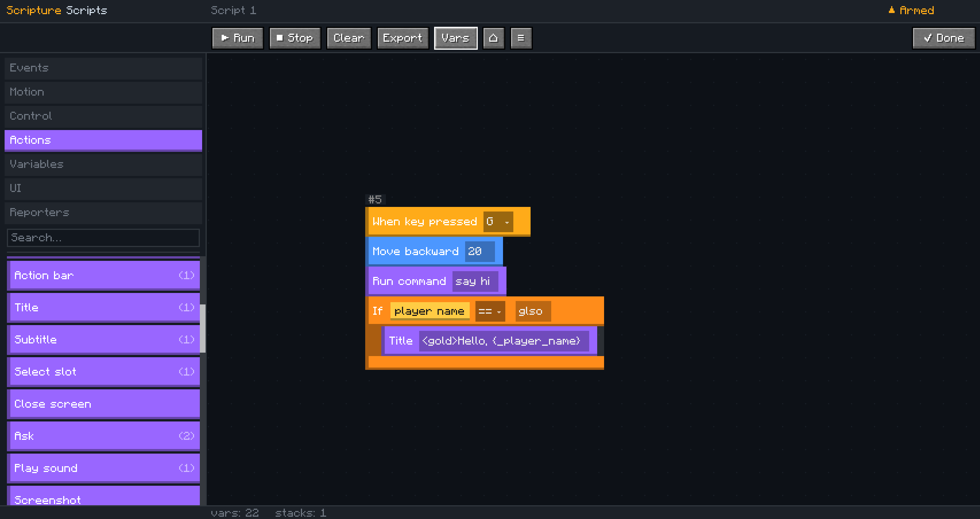The image size is (980, 519).
Task: Edit the Title text '<gold>Hello, {_player_name}'
Action: tap(504, 341)
